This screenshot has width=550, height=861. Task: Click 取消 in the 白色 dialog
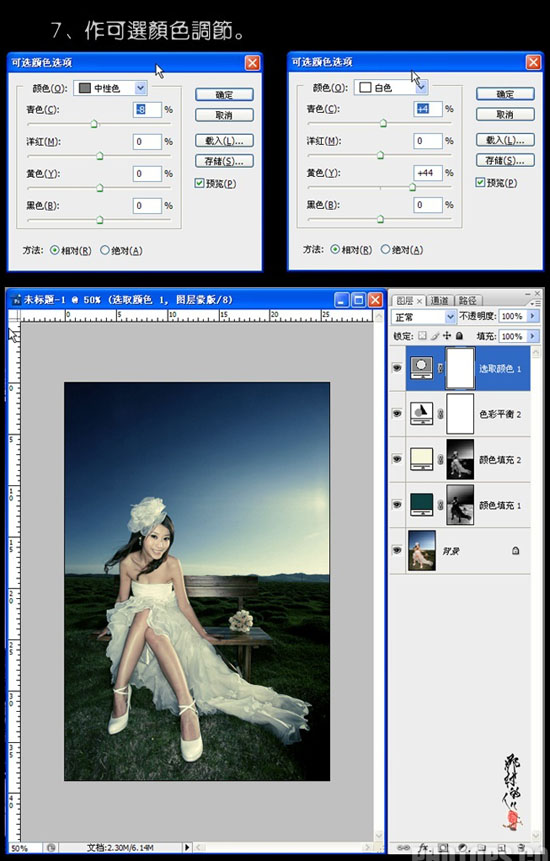505,114
